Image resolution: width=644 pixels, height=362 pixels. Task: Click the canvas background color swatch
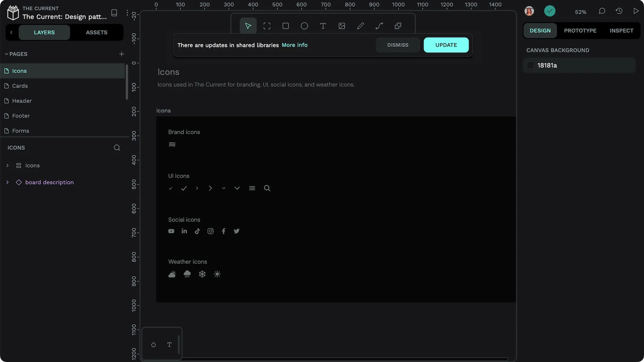pyautogui.click(x=531, y=65)
